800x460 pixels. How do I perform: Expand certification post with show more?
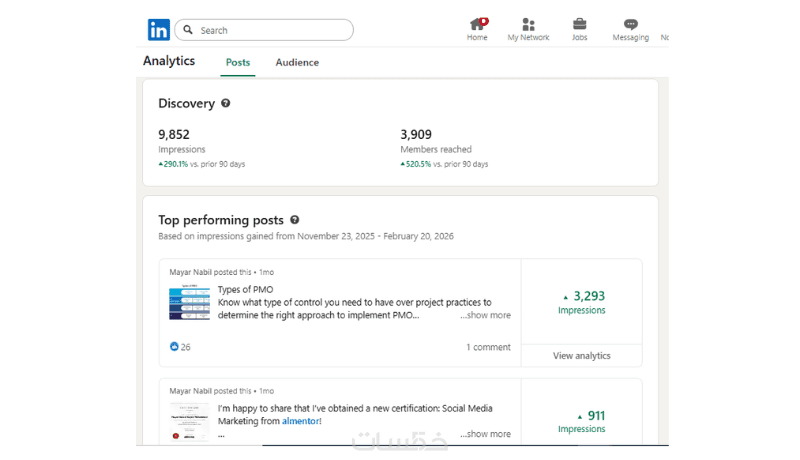(485, 434)
